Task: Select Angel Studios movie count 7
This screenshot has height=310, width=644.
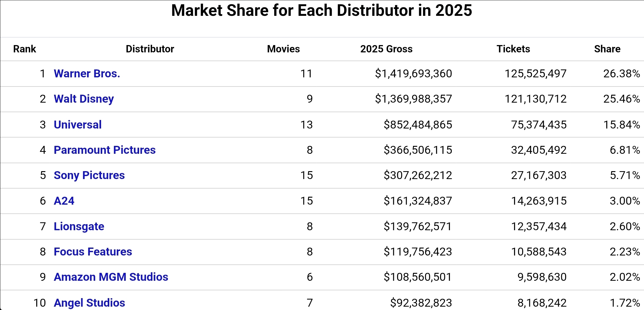Action: [310, 303]
